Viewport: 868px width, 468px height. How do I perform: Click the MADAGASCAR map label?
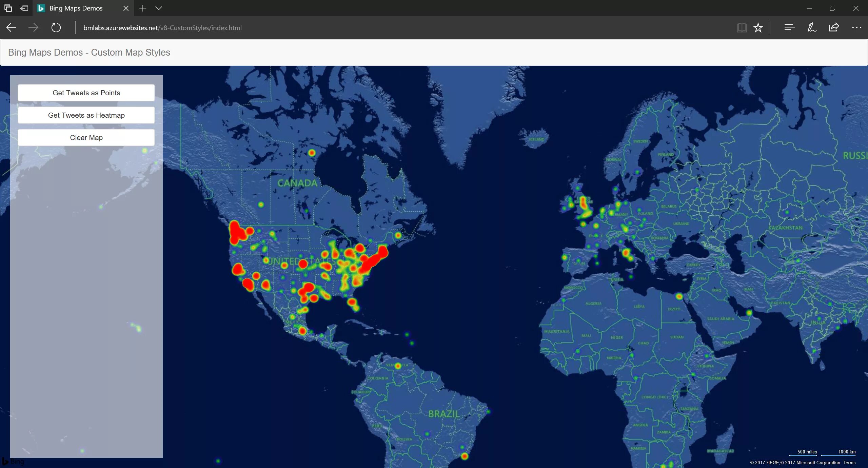[721, 451]
